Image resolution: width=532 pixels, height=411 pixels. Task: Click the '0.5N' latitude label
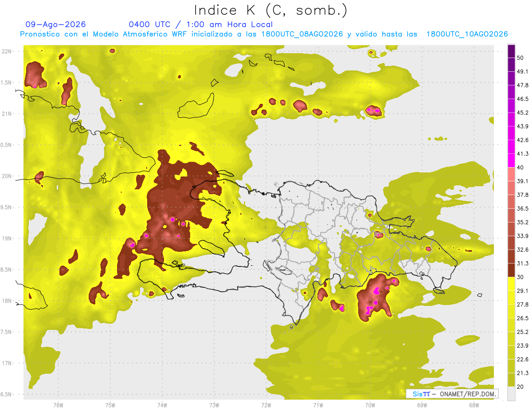6,145
